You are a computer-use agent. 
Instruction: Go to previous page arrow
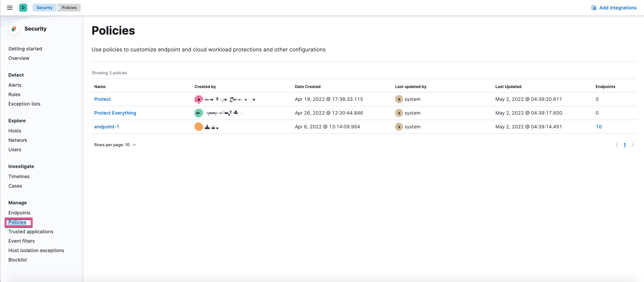click(617, 145)
